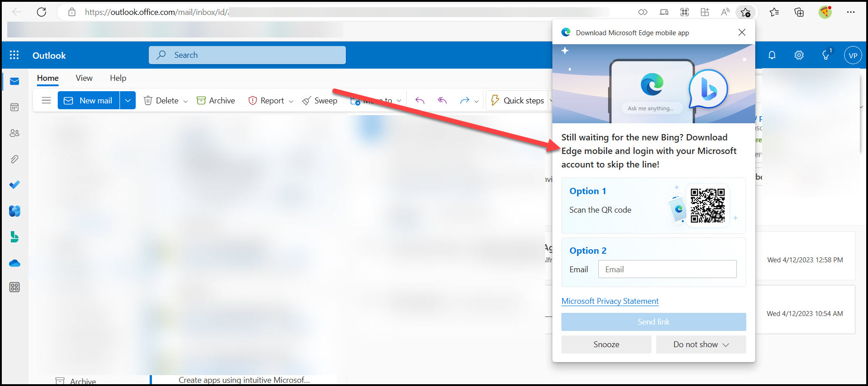Viewport: 868px width, 386px height.
Task: Open People contacts in the sidebar
Action: click(14, 133)
